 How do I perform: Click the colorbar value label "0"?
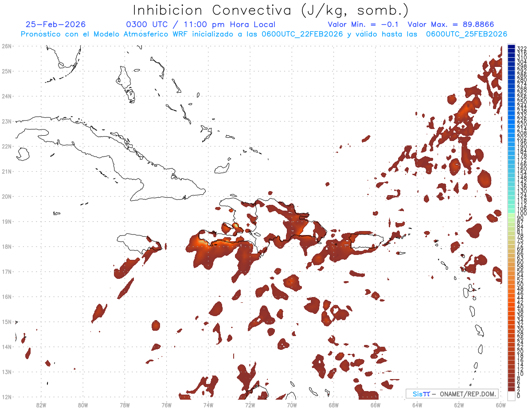(x=519, y=396)
